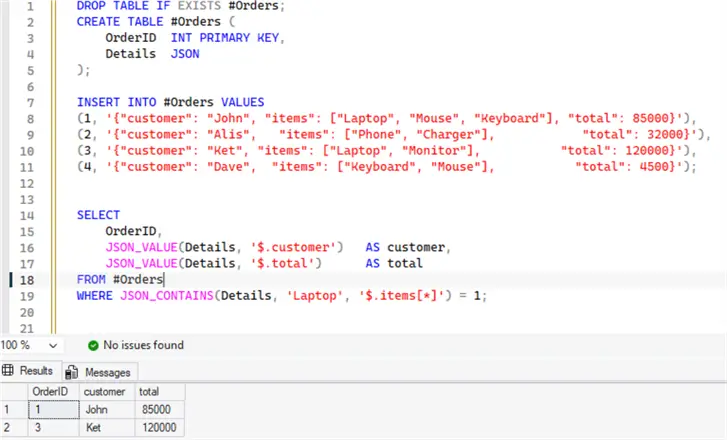The height and width of the screenshot is (440, 727).
Task: Click the SELECT keyword on line 14
Action: (x=98, y=215)
